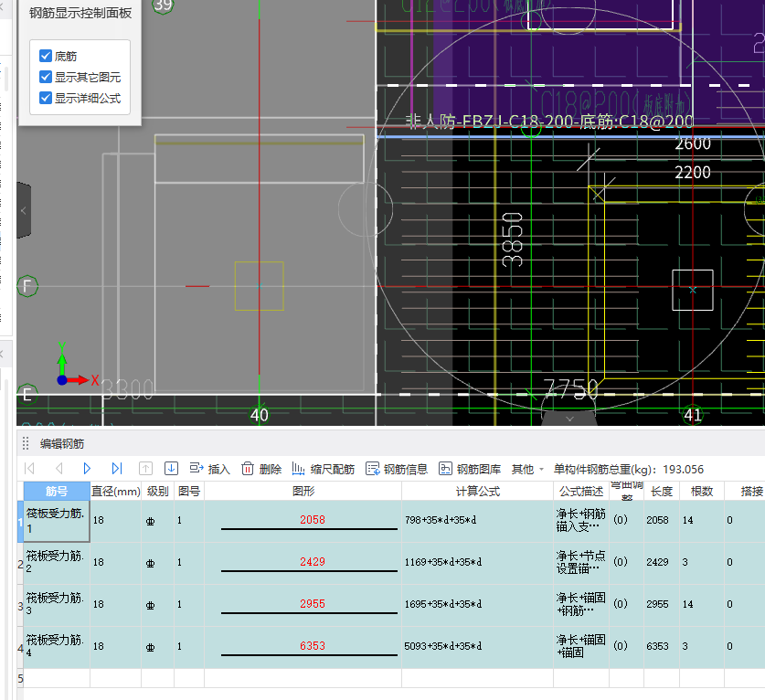765x700 pixels.
Task: Select the 筋号 column header
Action: point(57,491)
